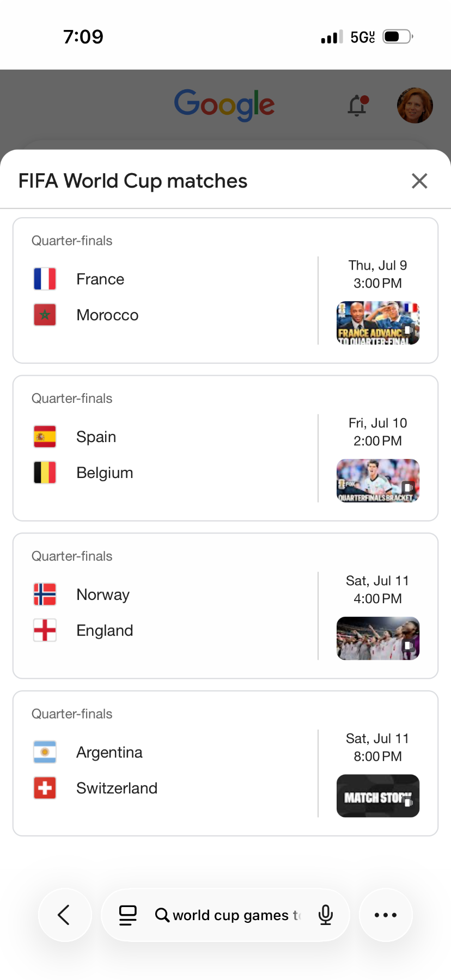The image size is (451, 980).
Task: Close the FIFA World Cup matches panel
Action: pyautogui.click(x=419, y=181)
